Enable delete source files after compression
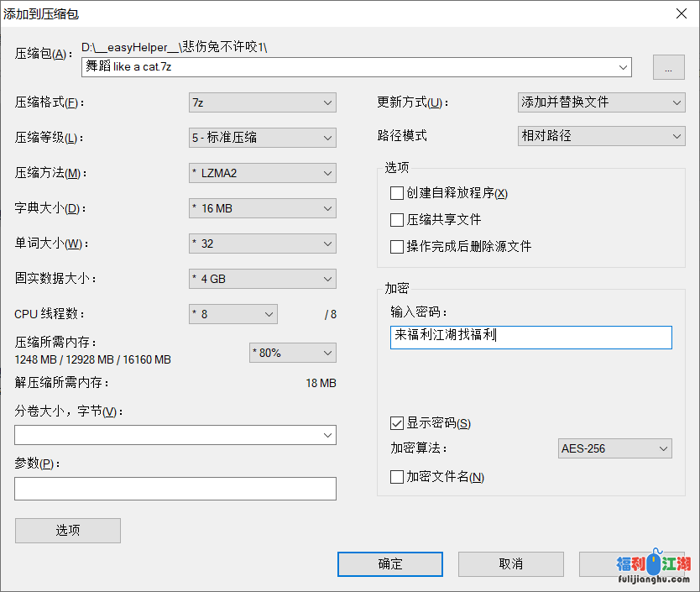 pos(397,246)
